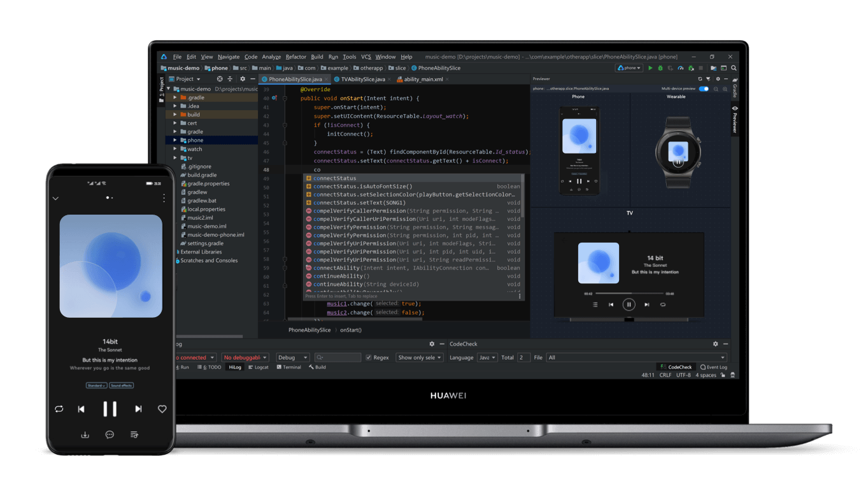Click TV preview playback progress bar
The image size is (868, 484).
(x=629, y=294)
